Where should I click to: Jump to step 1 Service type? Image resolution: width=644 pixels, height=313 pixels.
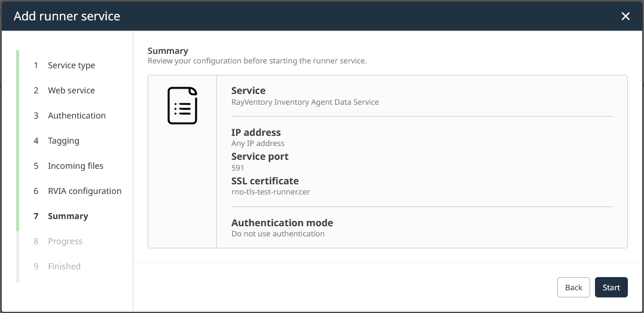71,65
